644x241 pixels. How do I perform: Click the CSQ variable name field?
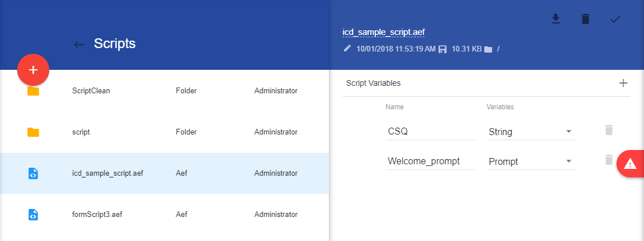coord(430,132)
